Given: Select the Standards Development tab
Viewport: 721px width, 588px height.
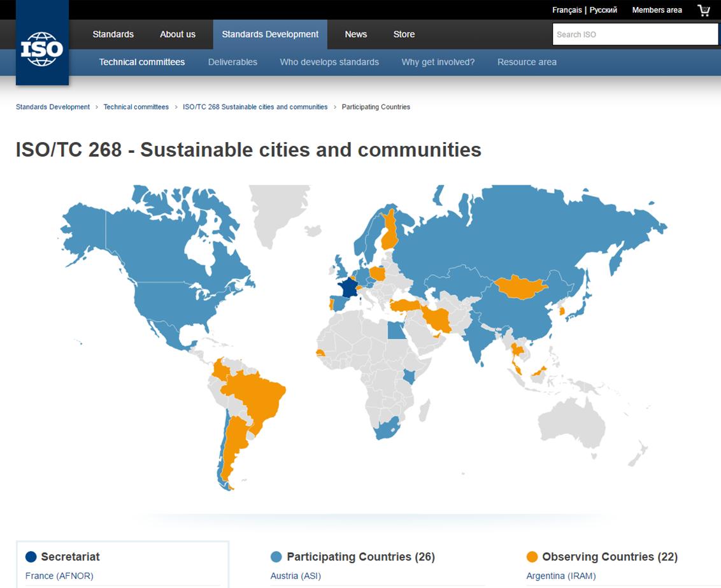Looking at the screenshot, I should click(270, 34).
